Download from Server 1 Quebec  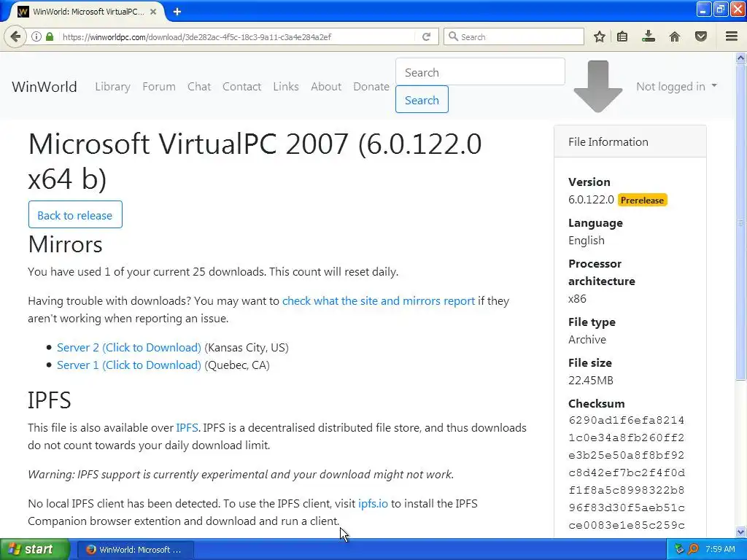coord(128,365)
